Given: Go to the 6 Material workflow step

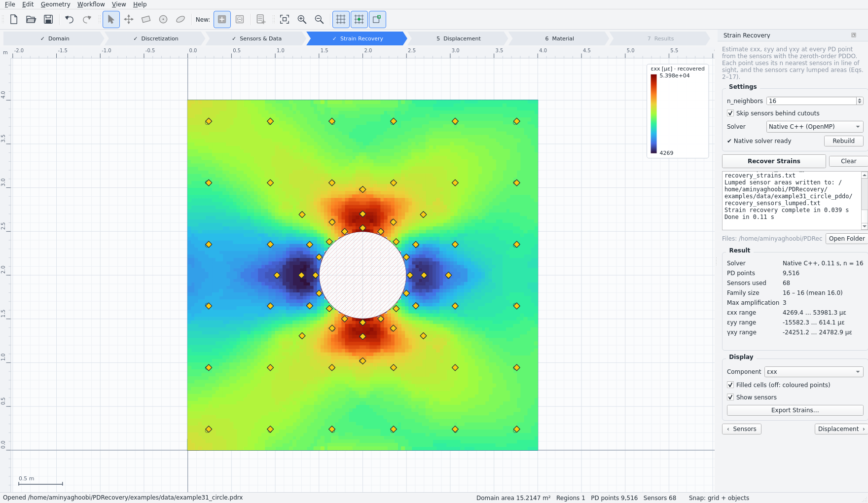Looking at the screenshot, I should click(x=559, y=38).
